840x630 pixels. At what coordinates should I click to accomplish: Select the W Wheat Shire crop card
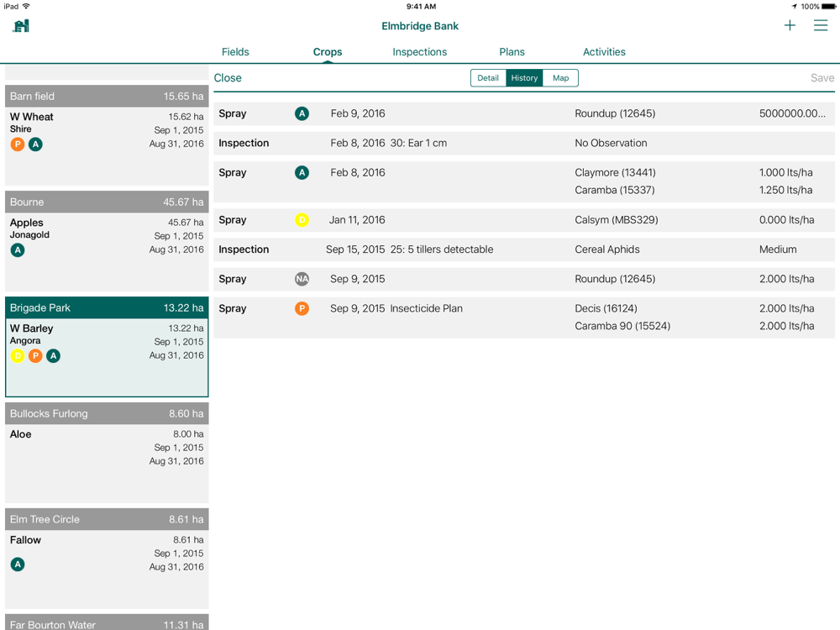(107, 146)
